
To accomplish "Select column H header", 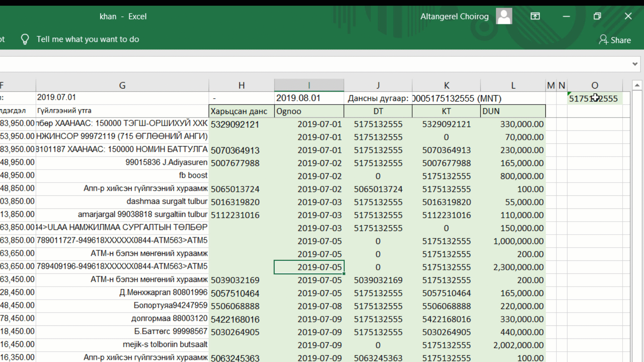I will tap(241, 85).
